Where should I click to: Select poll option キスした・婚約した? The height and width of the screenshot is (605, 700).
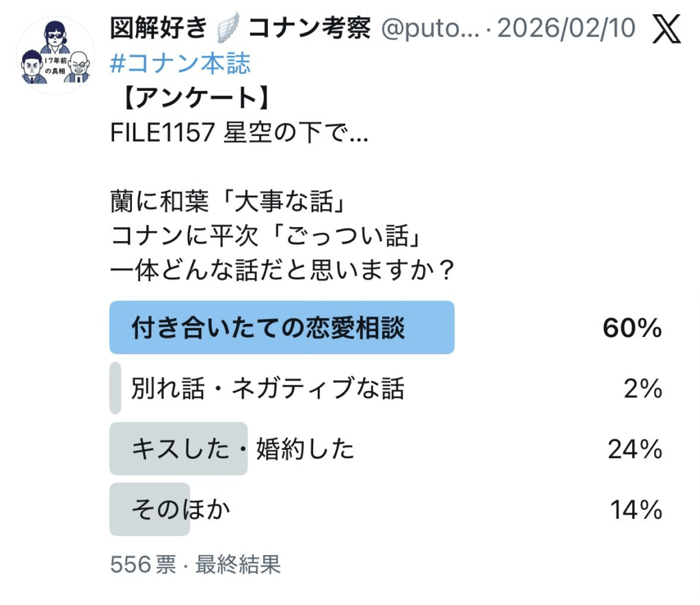[243, 449]
